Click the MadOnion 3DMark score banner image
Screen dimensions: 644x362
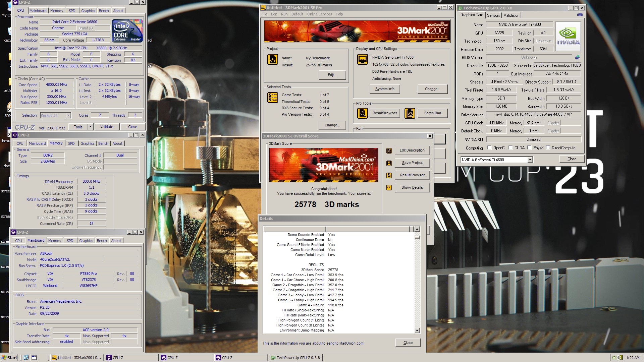pos(324,165)
